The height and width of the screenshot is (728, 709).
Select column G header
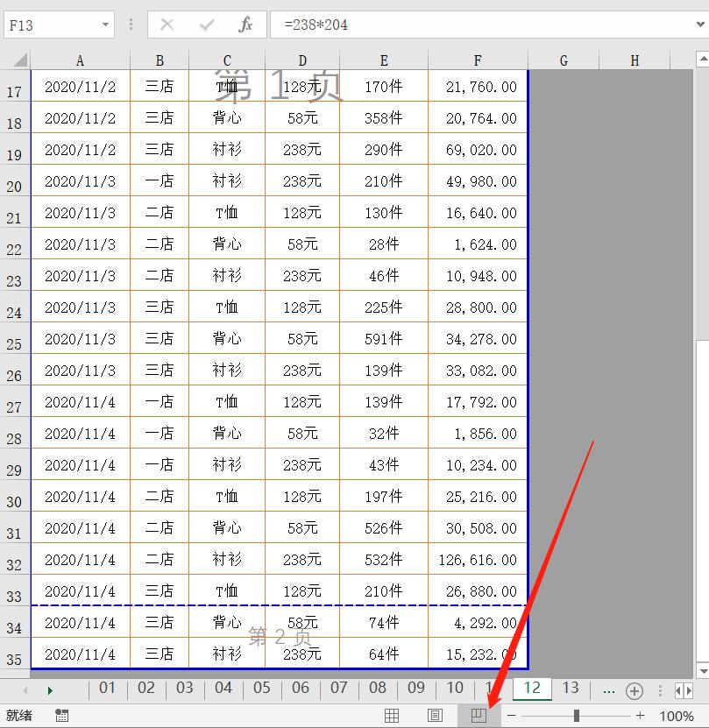564,60
